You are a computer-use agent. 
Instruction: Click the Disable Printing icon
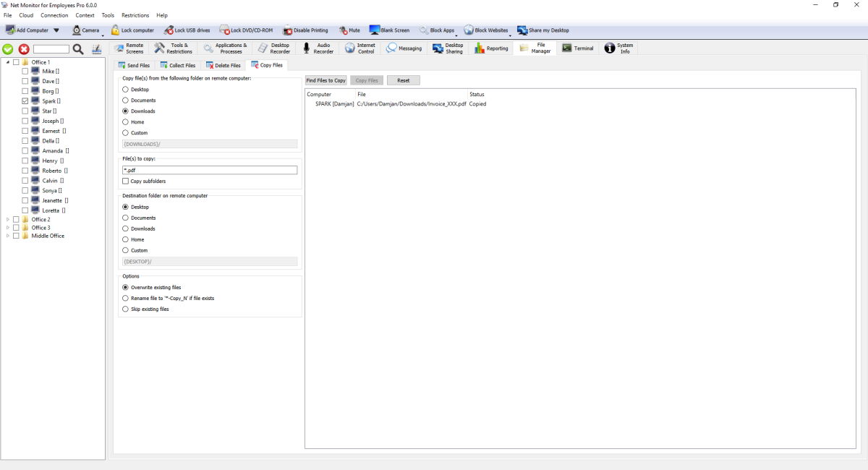[x=288, y=30]
